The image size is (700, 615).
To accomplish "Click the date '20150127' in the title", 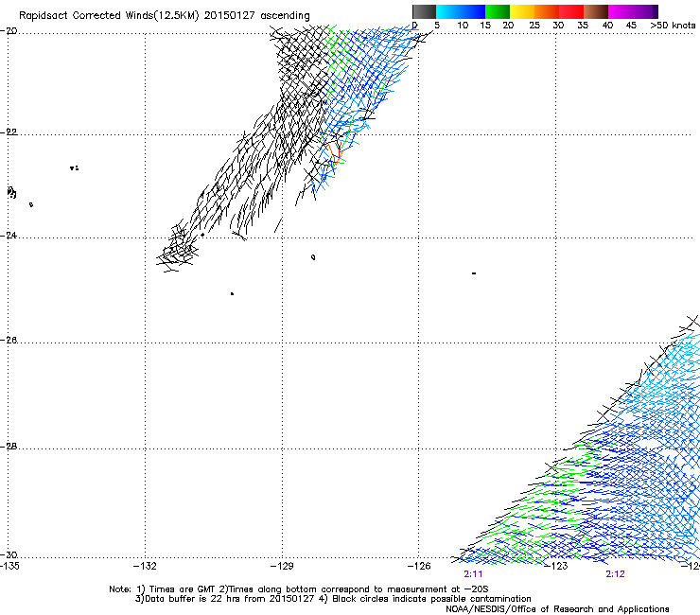I will point(230,15).
